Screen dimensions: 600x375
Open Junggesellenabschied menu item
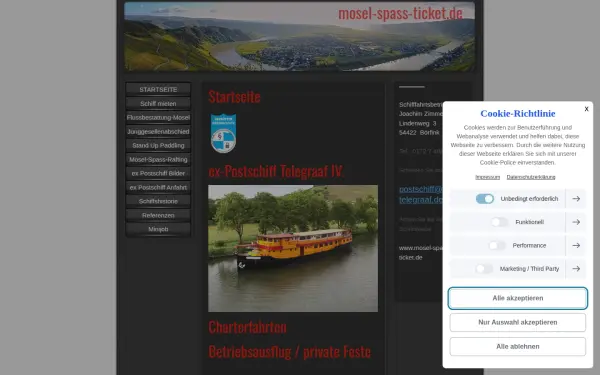coord(158,131)
